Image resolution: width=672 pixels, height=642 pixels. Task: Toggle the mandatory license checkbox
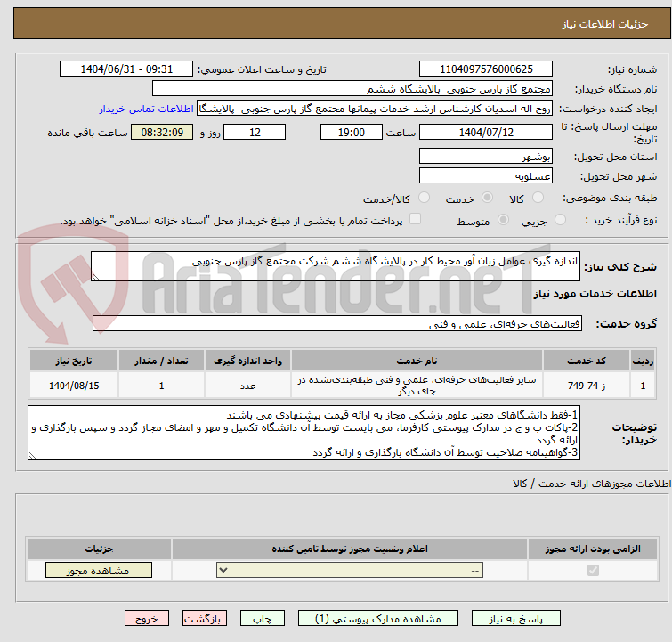pyautogui.click(x=593, y=571)
